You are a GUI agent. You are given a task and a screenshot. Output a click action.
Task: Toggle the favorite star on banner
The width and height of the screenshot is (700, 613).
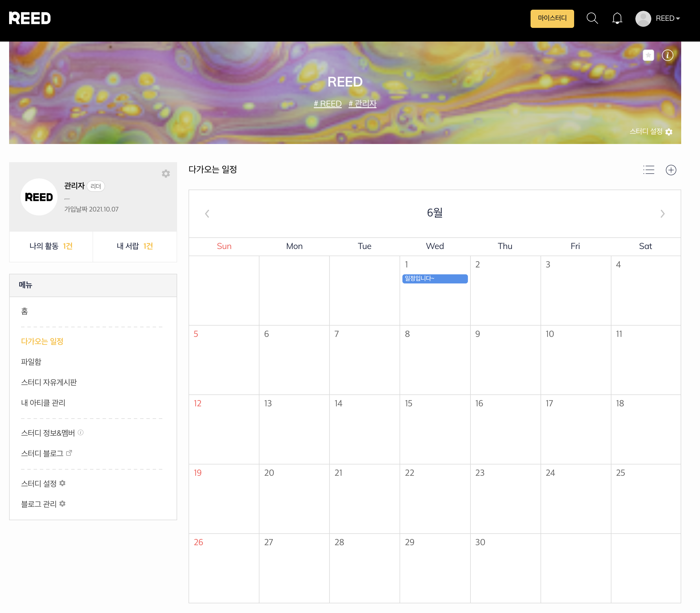[648, 55]
